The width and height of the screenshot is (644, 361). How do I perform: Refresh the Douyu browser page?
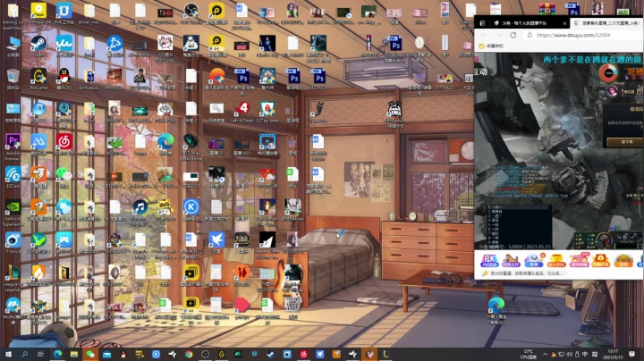pos(513,35)
